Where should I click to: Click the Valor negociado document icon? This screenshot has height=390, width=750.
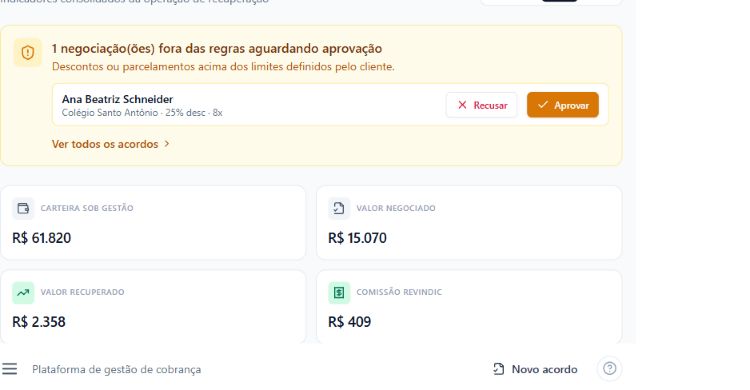click(x=339, y=208)
